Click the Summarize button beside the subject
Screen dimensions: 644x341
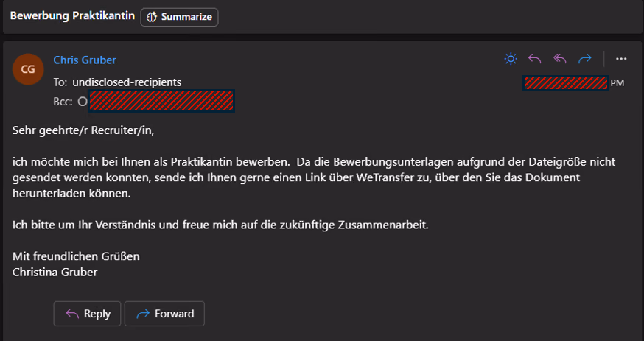coord(179,17)
